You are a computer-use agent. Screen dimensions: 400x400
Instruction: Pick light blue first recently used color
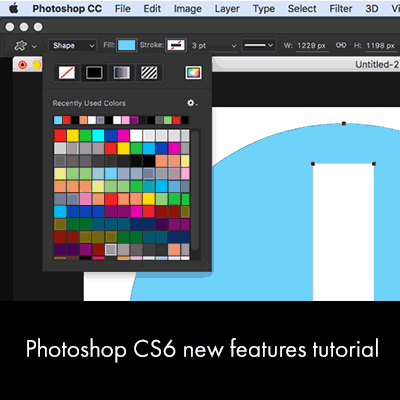58,120
